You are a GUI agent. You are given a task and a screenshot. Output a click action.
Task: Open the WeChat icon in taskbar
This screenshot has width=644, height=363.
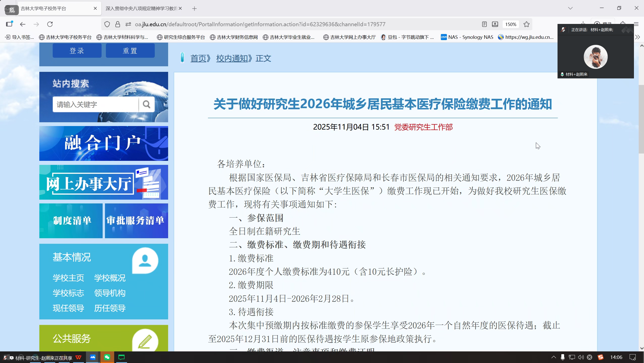click(107, 357)
